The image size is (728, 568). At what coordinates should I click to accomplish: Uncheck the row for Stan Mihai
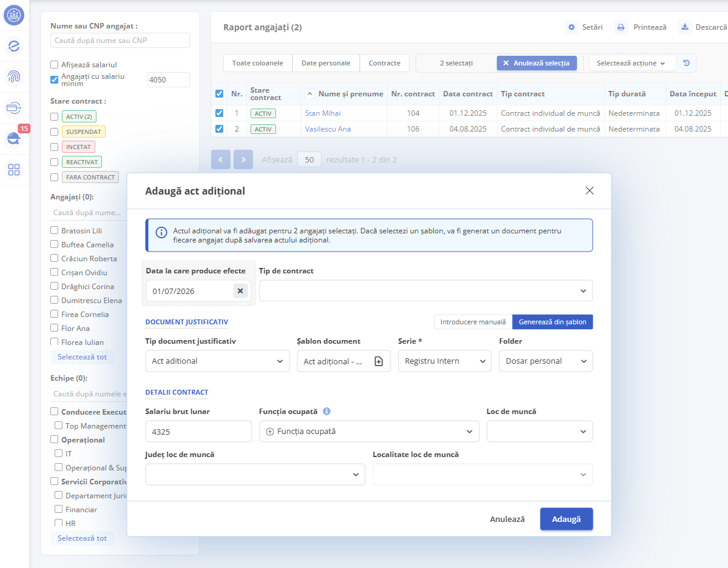(x=220, y=113)
